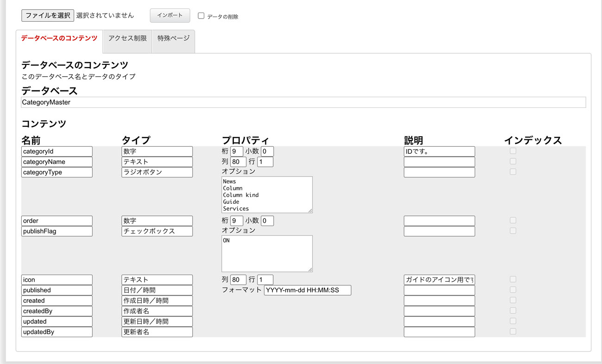Check the index checkbox for categoryId row
Screen dimensions: 602x364
(x=513, y=151)
